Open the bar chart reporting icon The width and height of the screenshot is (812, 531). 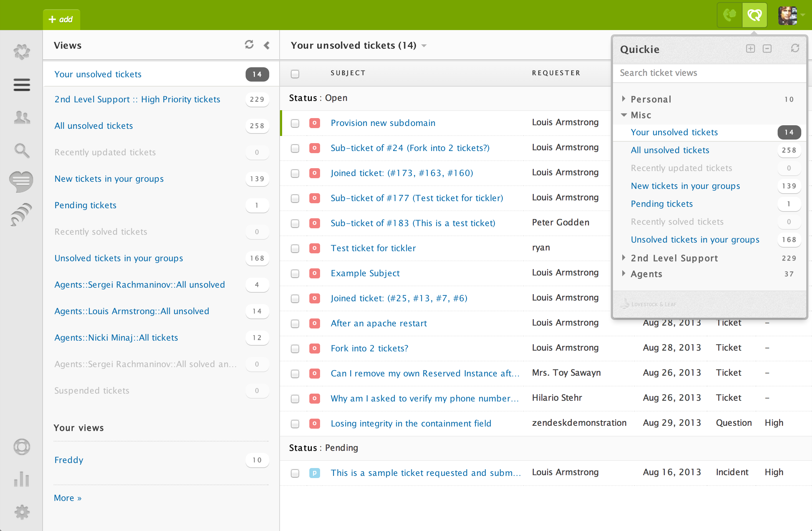click(x=22, y=479)
